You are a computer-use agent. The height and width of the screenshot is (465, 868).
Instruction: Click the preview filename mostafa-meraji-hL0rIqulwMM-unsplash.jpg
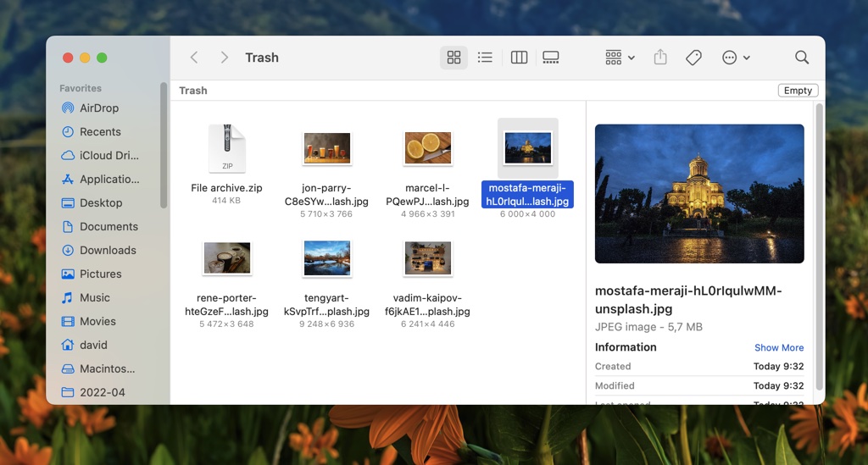[688, 300]
